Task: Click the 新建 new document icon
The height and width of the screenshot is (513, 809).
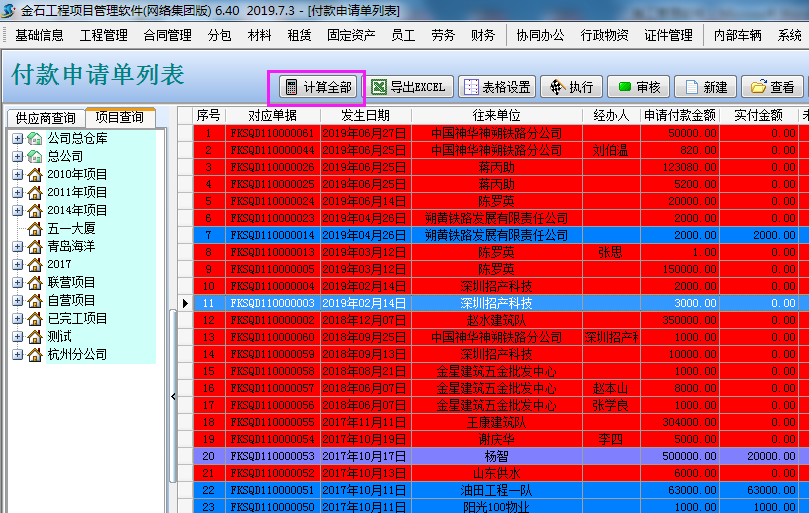Action: coord(689,87)
